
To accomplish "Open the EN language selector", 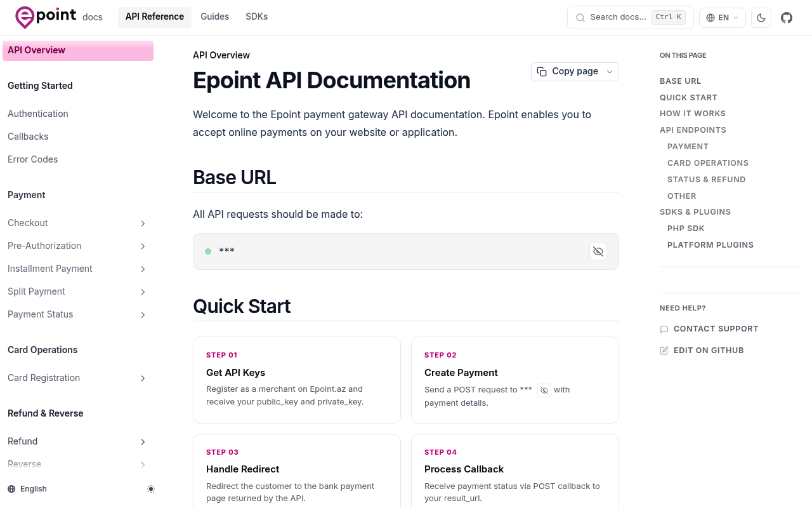I will click(x=723, y=18).
